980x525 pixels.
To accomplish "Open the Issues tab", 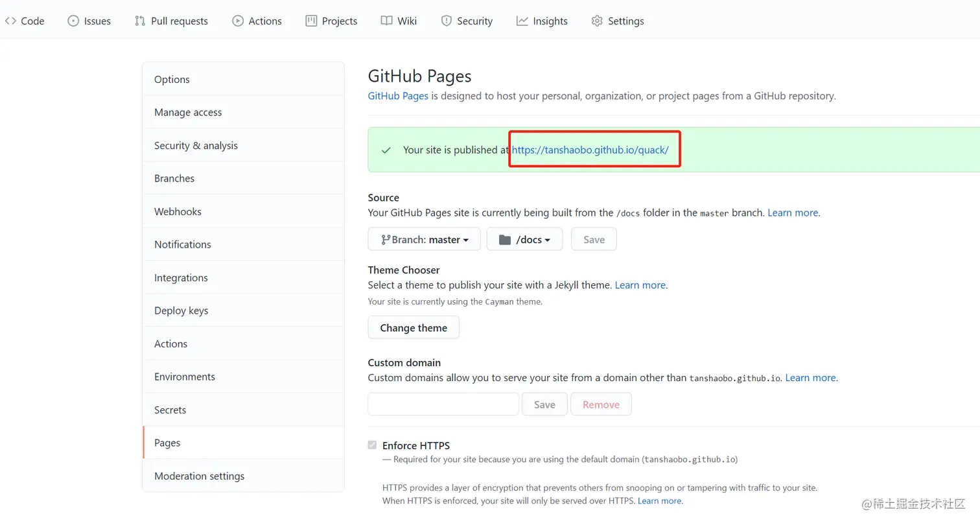I will click(x=89, y=21).
